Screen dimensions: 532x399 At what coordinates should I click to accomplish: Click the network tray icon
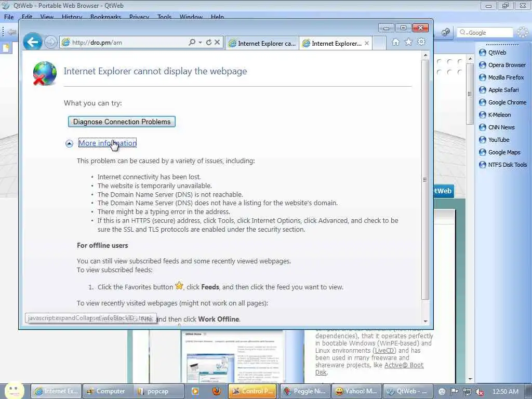(x=467, y=392)
